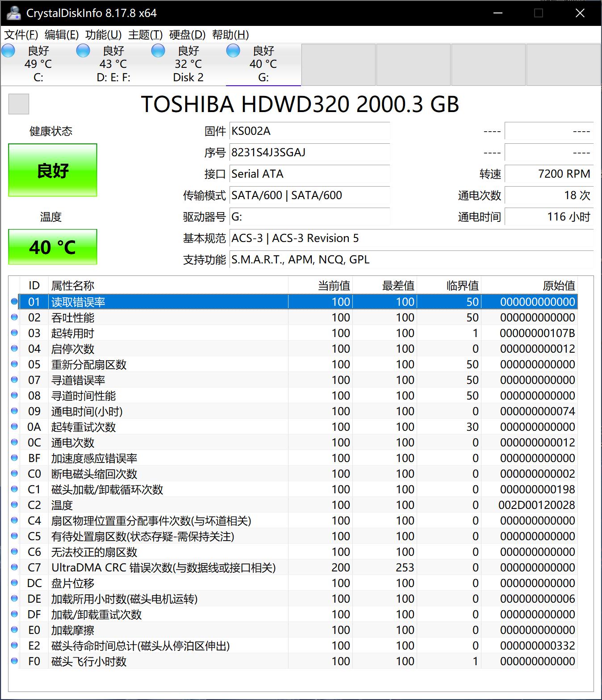Click status dot icon for Disk 2
602x700 pixels.
(x=158, y=51)
